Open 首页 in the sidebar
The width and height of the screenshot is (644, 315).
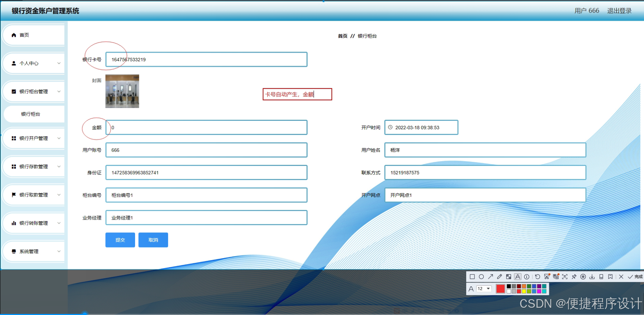coord(33,35)
